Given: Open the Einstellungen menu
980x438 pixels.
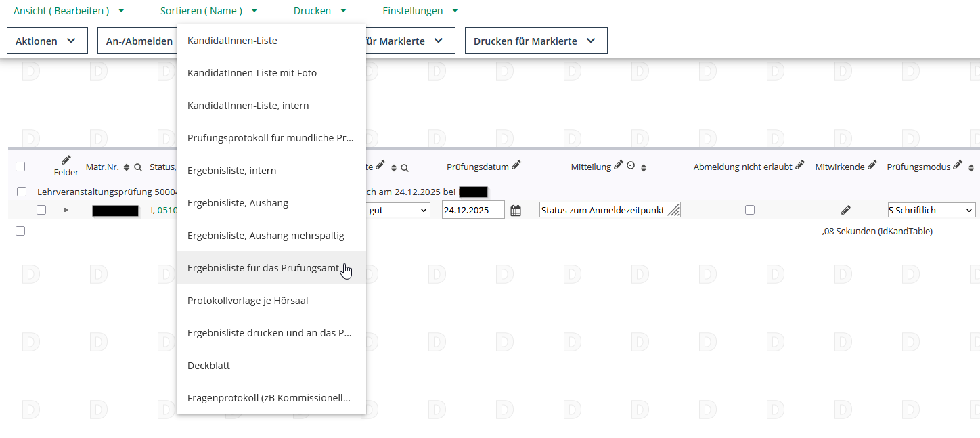Looking at the screenshot, I should 420,11.
